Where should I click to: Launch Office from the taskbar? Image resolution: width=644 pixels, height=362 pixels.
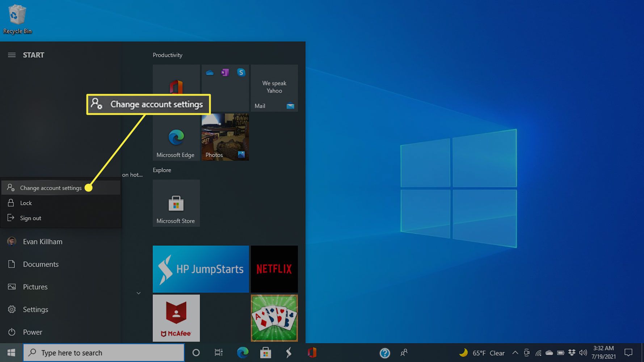(312, 353)
